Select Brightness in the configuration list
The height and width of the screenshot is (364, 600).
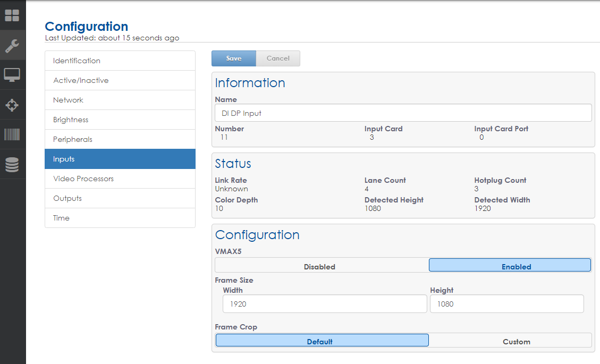tap(120, 120)
